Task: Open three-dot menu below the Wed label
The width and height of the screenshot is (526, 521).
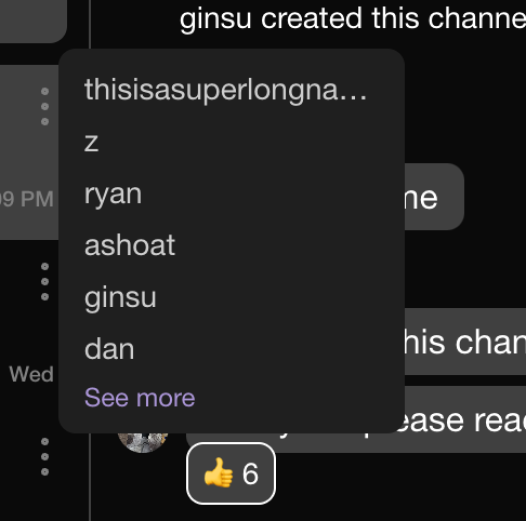Action: coord(45,457)
